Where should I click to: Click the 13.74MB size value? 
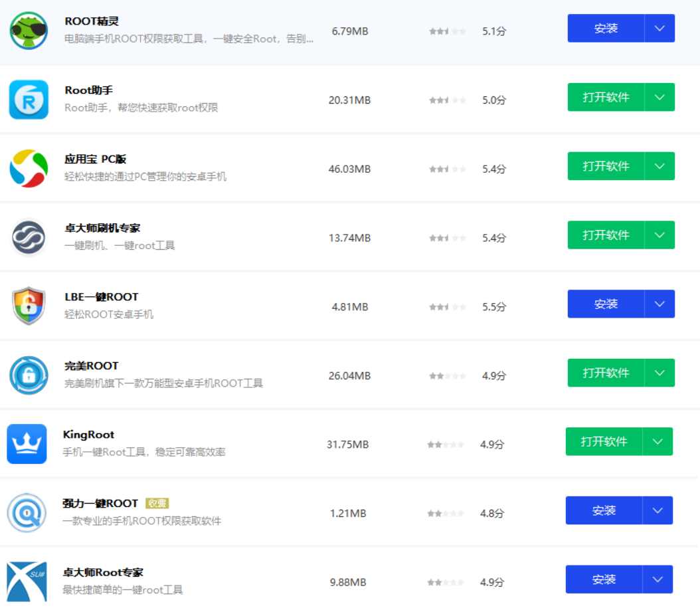point(349,238)
